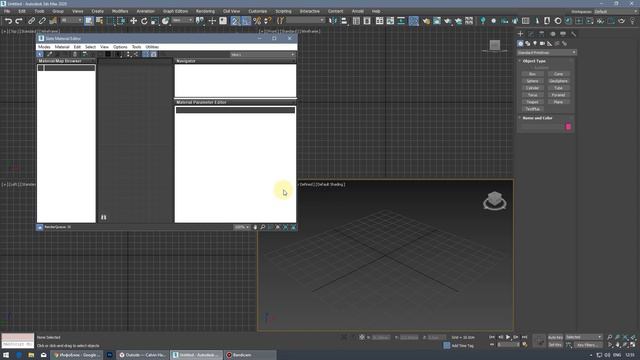Image resolution: width=640 pixels, height=360 pixels.
Task: Click the Add Time Tag label
Action: pos(462,346)
